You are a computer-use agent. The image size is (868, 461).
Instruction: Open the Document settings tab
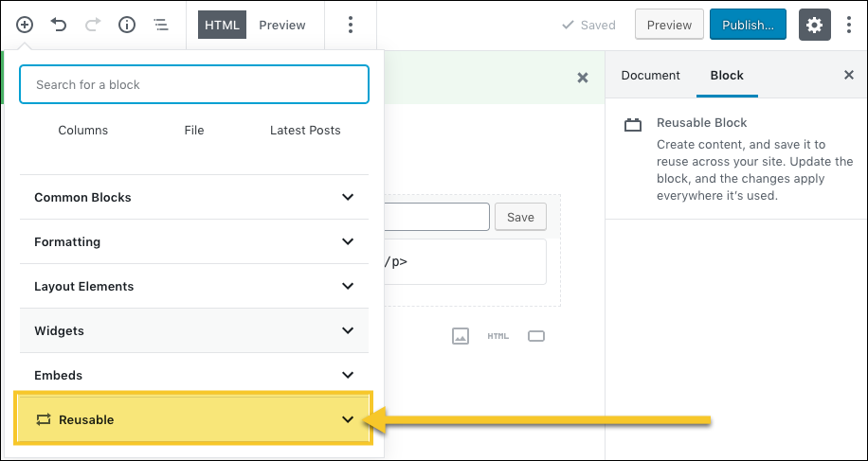tap(650, 75)
